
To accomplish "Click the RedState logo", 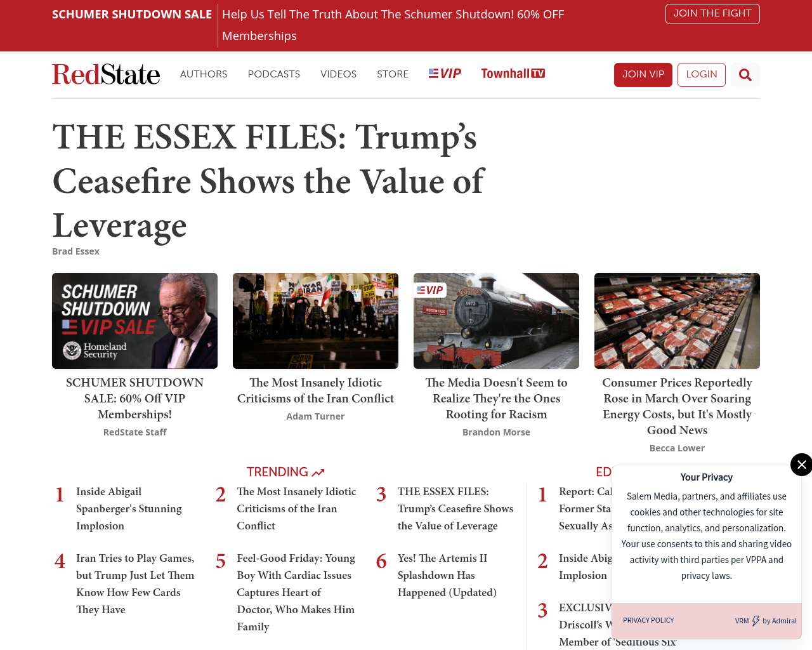I will pyautogui.click(x=106, y=74).
